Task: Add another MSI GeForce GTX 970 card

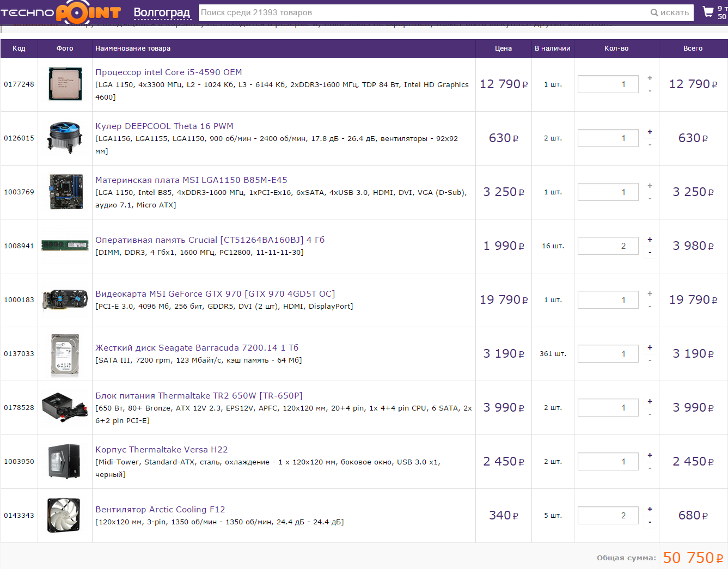Action: pyautogui.click(x=650, y=293)
